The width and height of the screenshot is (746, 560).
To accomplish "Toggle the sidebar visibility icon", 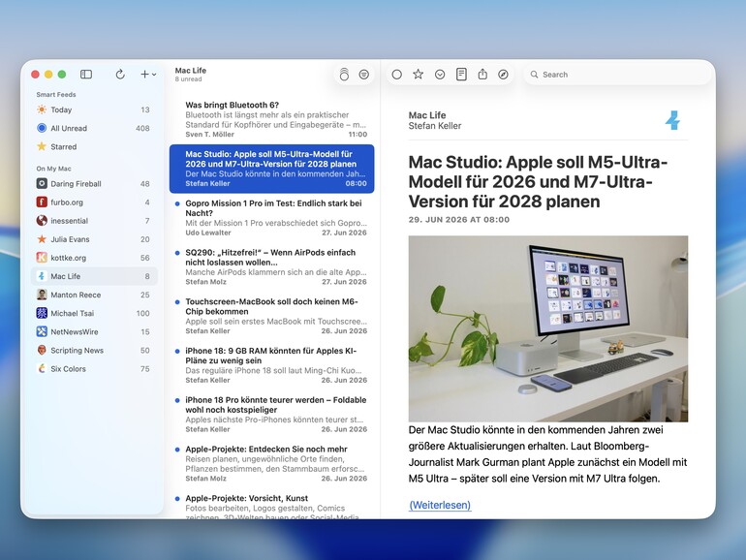I will click(86, 75).
